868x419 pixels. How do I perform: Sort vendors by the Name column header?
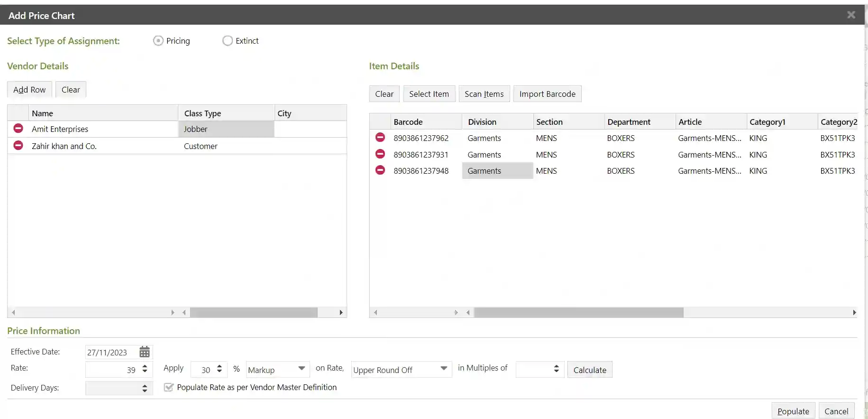[x=103, y=113]
